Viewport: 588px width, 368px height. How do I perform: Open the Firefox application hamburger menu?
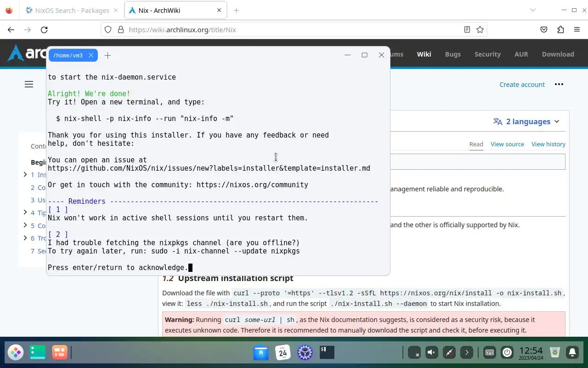(x=577, y=29)
